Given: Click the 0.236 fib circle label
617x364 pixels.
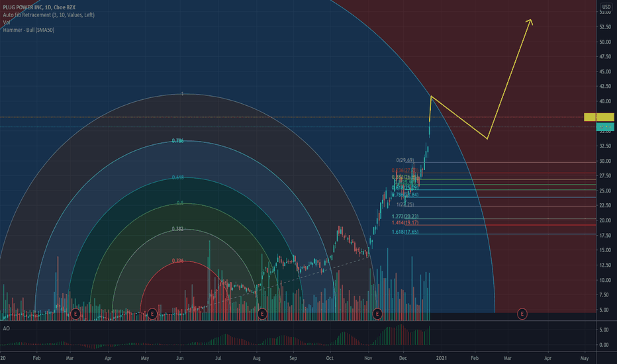Looking at the screenshot, I should (x=177, y=261).
